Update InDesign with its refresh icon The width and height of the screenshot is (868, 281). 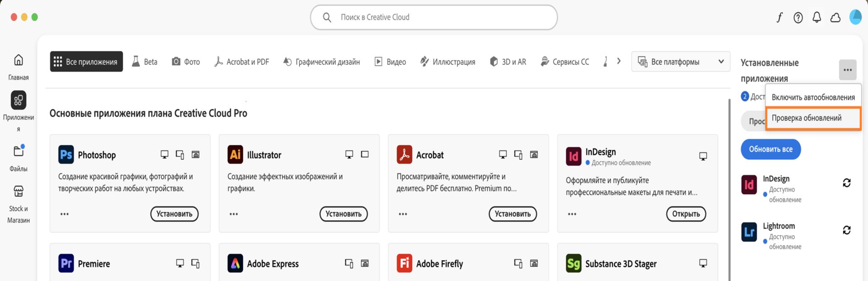pos(847,183)
